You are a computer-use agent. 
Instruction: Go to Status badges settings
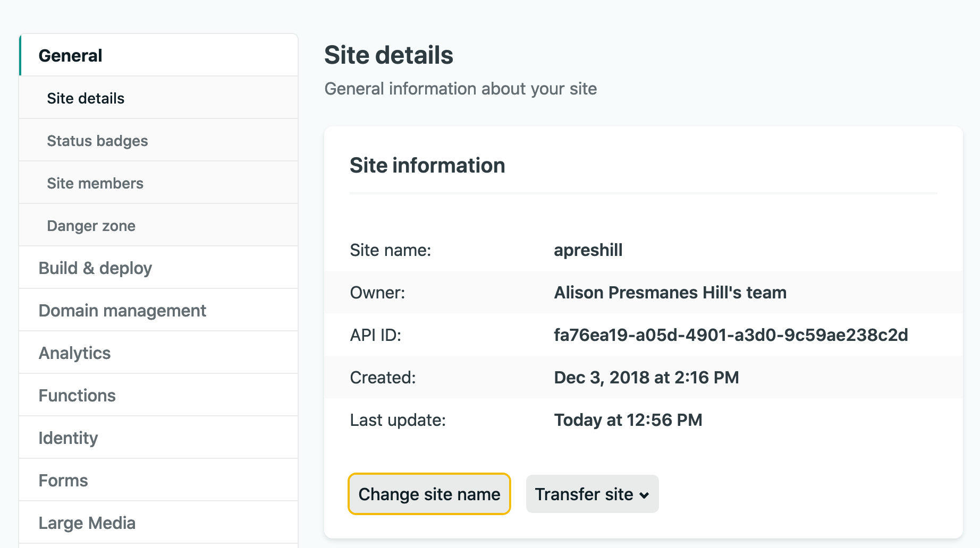(158, 140)
